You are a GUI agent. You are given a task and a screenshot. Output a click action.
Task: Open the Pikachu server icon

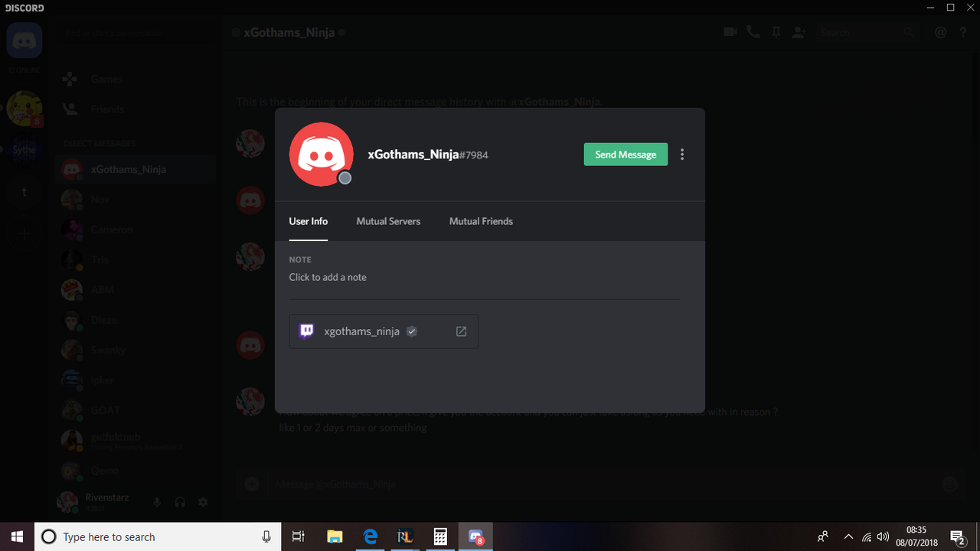pyautogui.click(x=24, y=108)
